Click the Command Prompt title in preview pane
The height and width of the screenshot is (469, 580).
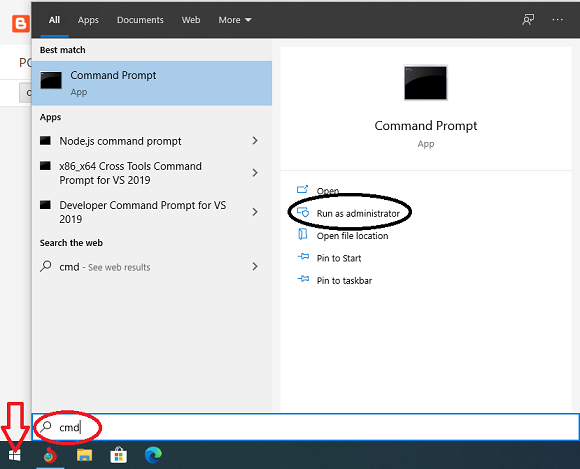426,126
